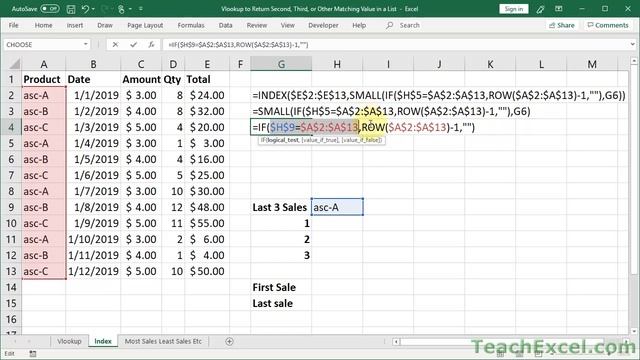Select row 9 header
This screenshot has width=640, height=360.
[11, 207]
